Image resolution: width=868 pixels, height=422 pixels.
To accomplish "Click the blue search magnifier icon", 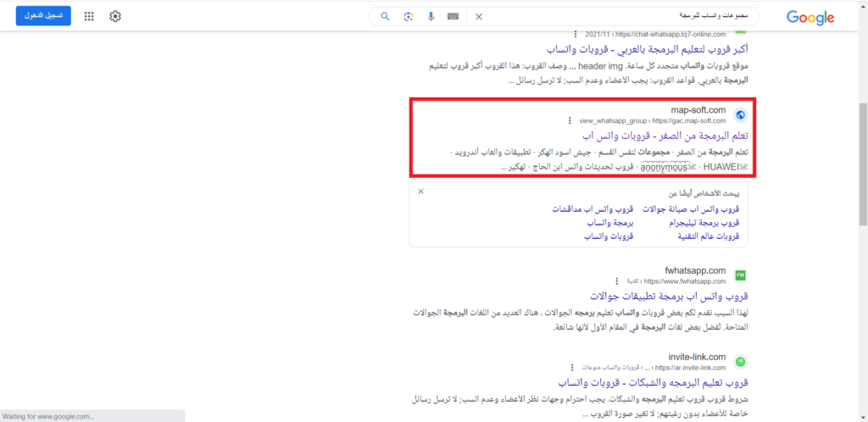I will (386, 17).
